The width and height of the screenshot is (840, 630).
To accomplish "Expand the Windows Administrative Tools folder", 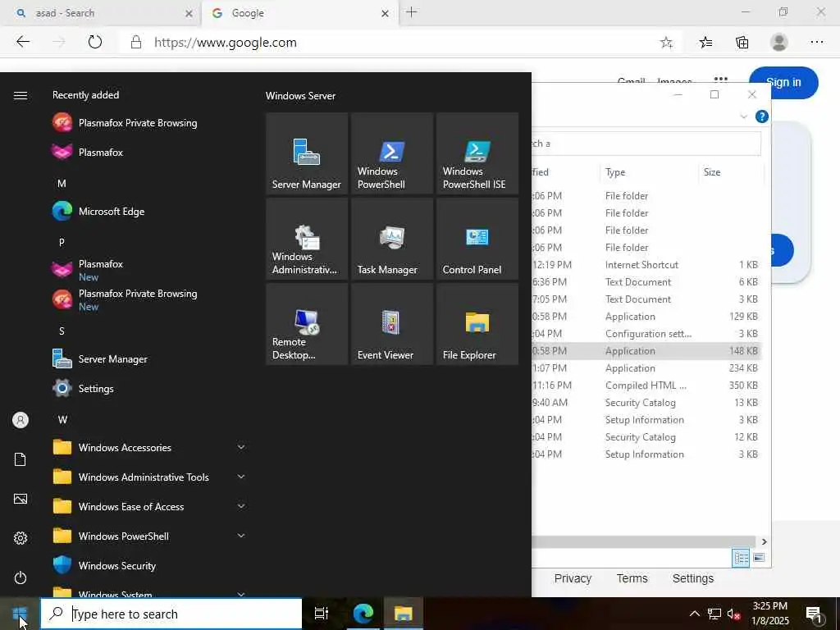I will click(x=149, y=477).
